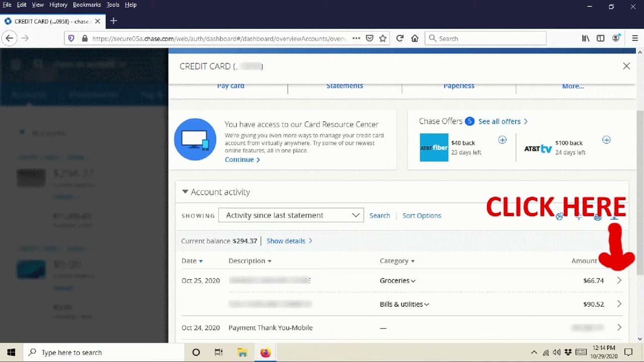Click the Windows Start button
Image resolution: width=644 pixels, height=362 pixels.
tap(11, 352)
